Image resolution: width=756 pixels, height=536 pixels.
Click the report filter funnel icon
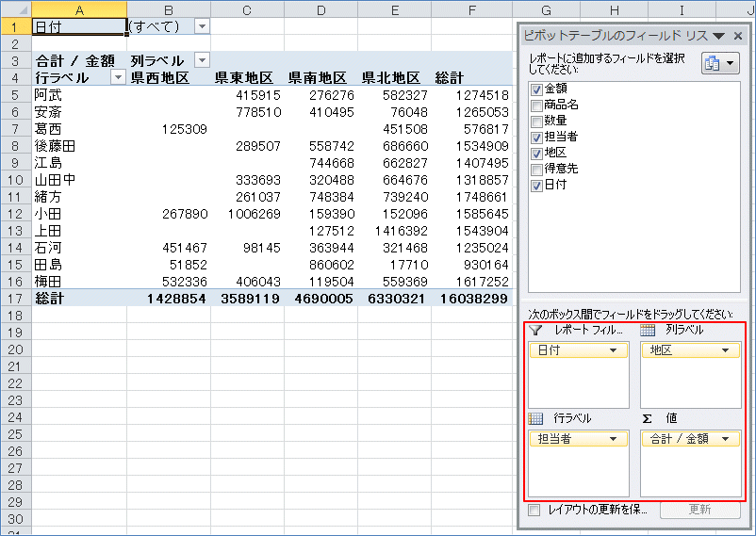point(535,331)
